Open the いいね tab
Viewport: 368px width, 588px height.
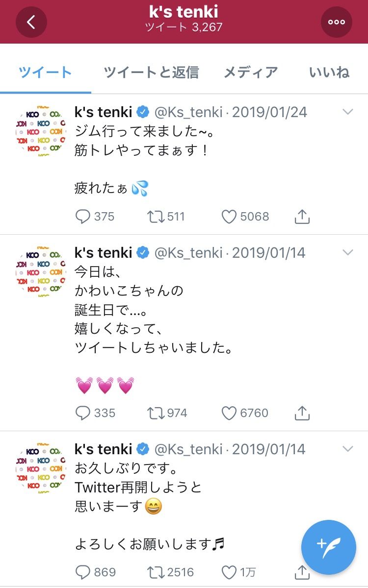click(x=329, y=73)
